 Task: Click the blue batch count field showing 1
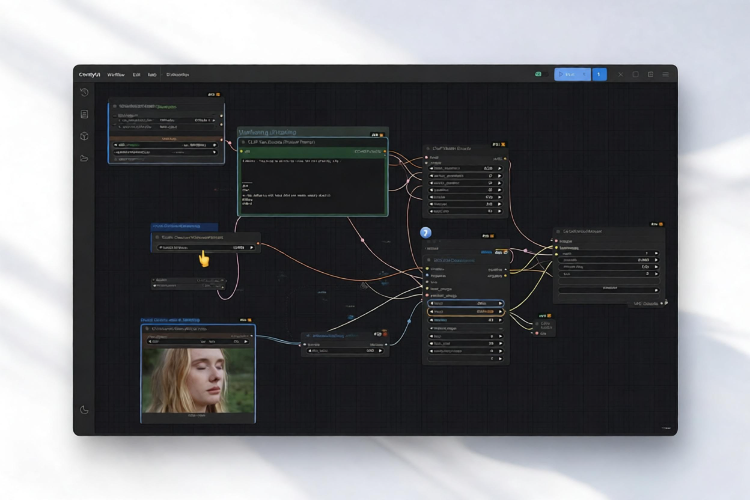coord(599,74)
